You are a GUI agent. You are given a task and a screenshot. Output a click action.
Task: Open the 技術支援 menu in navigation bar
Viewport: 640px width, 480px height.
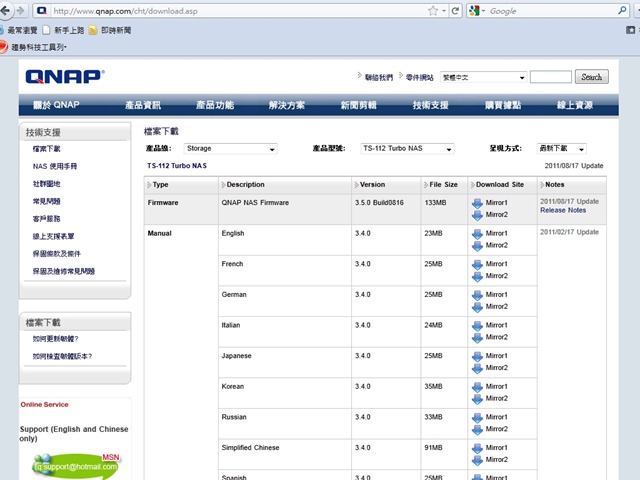pyautogui.click(x=430, y=105)
